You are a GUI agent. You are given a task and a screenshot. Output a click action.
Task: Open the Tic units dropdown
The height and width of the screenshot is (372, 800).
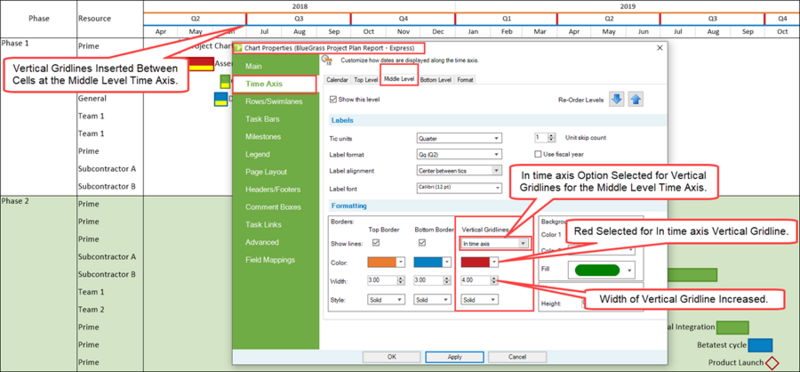tap(459, 138)
